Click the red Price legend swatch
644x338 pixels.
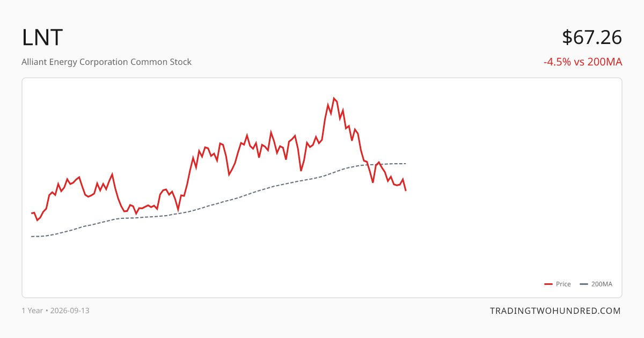tap(548, 284)
